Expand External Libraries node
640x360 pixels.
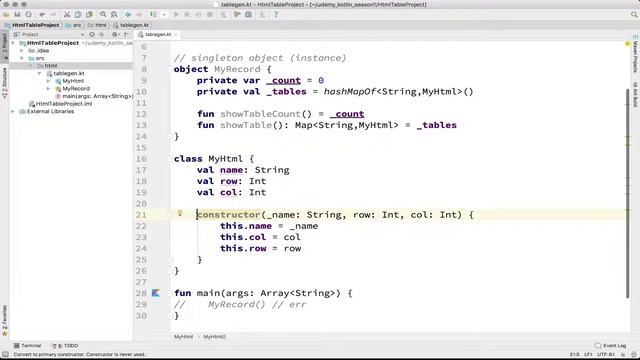point(13,111)
